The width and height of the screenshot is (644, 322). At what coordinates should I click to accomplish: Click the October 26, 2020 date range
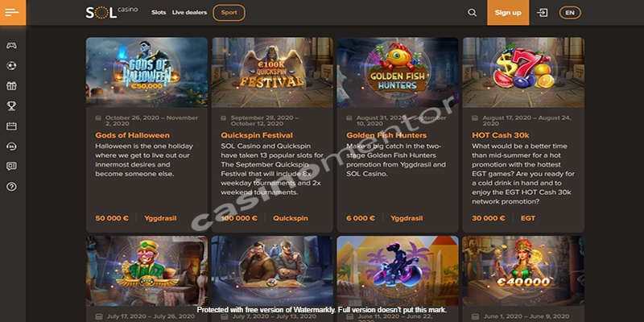pos(151,120)
